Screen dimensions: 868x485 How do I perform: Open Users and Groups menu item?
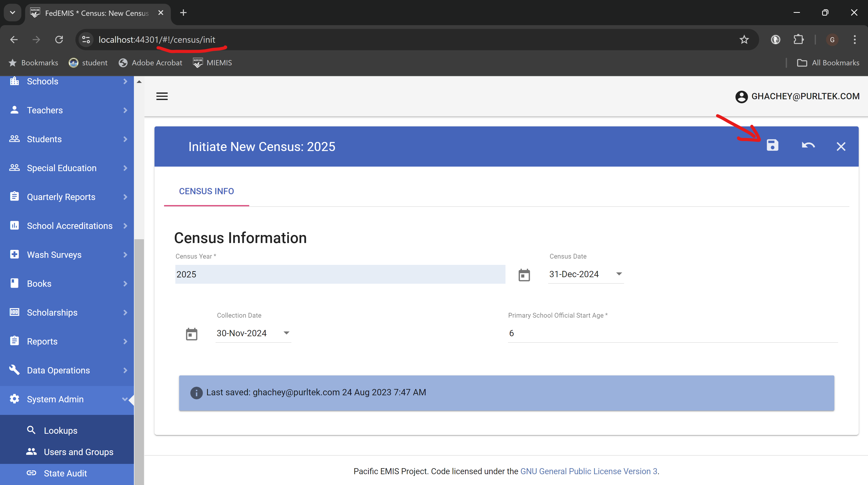pos(79,452)
